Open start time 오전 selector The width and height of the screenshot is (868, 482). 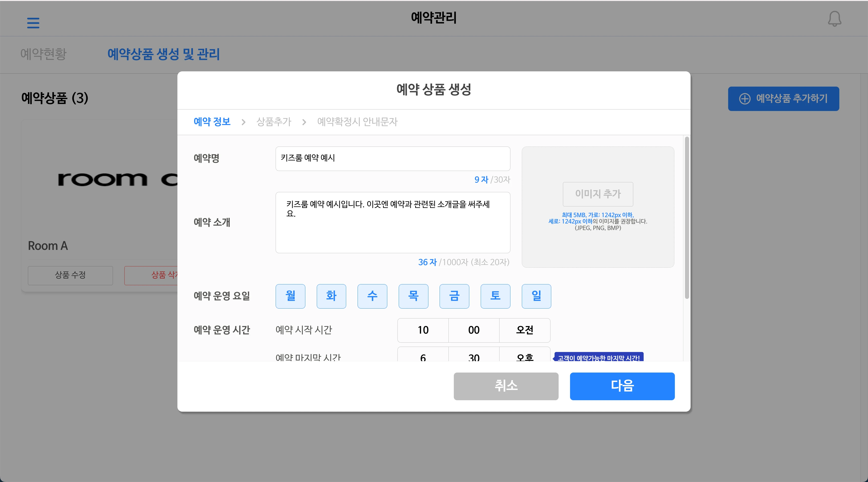[x=525, y=330]
